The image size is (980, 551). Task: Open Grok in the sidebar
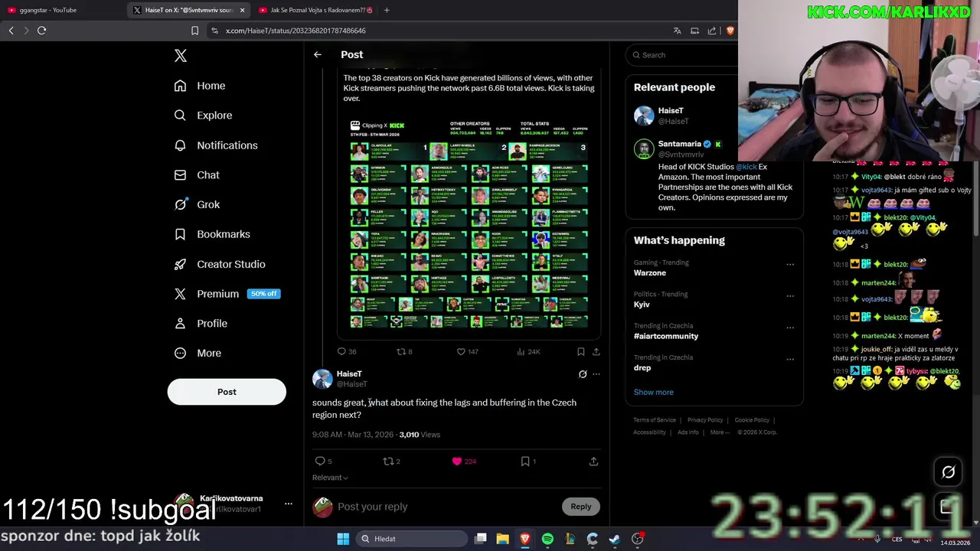[197, 204]
